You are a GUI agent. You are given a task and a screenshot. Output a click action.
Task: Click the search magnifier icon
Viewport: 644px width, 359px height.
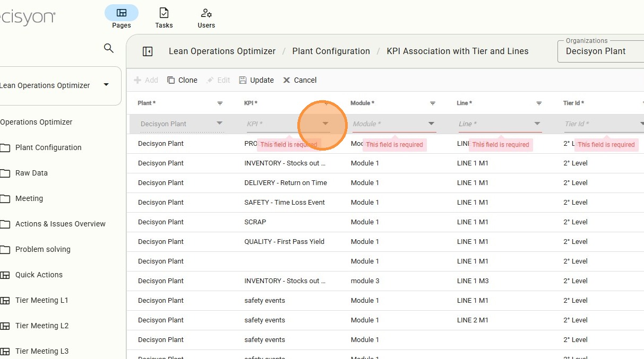(x=108, y=48)
